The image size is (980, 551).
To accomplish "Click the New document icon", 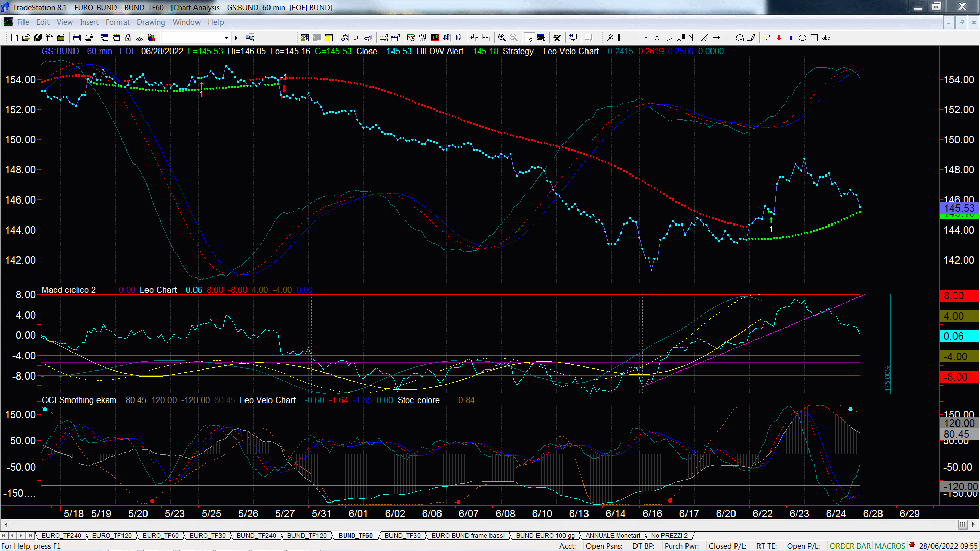I will click(x=14, y=38).
